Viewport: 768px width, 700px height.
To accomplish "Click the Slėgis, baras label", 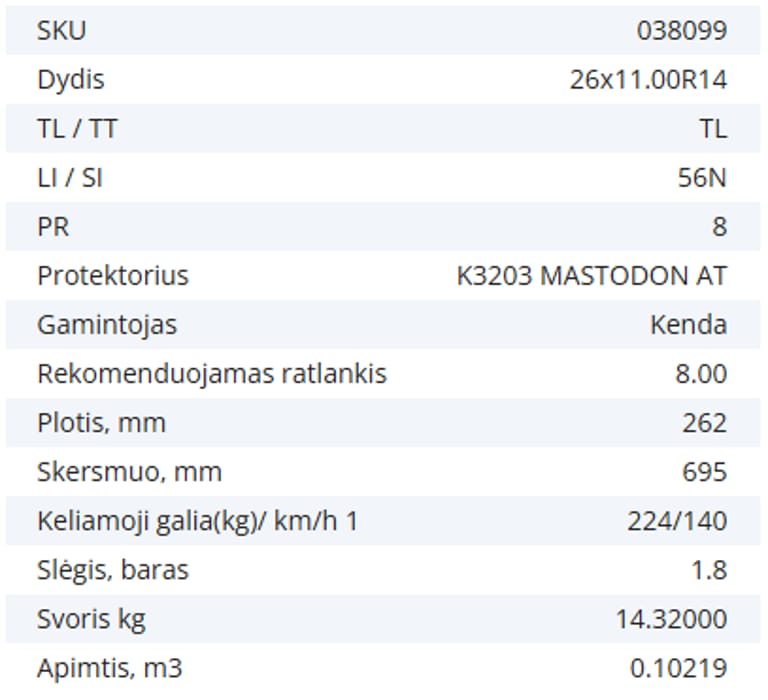I will click(x=113, y=570).
